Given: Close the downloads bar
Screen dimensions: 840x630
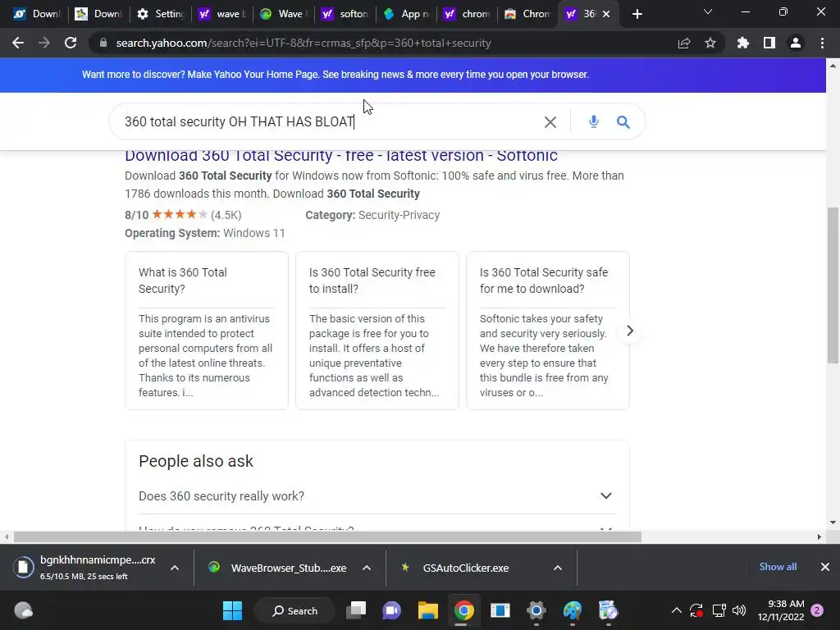Looking at the screenshot, I should [x=825, y=567].
